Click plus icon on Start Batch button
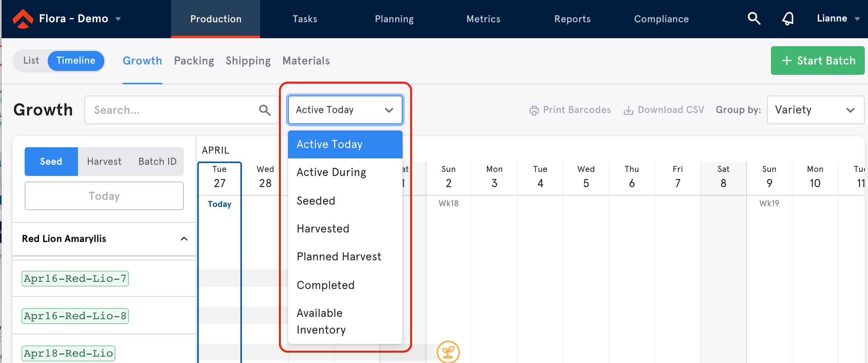The image size is (868, 363). [786, 60]
